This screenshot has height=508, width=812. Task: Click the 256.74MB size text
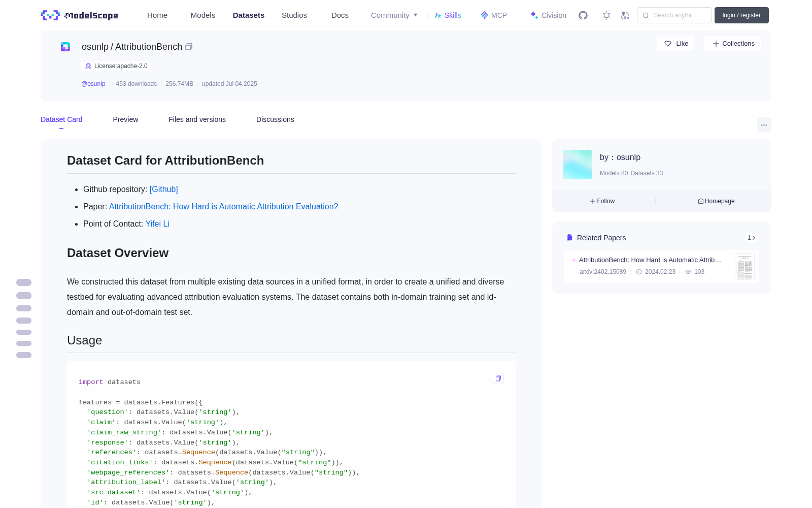tap(179, 84)
